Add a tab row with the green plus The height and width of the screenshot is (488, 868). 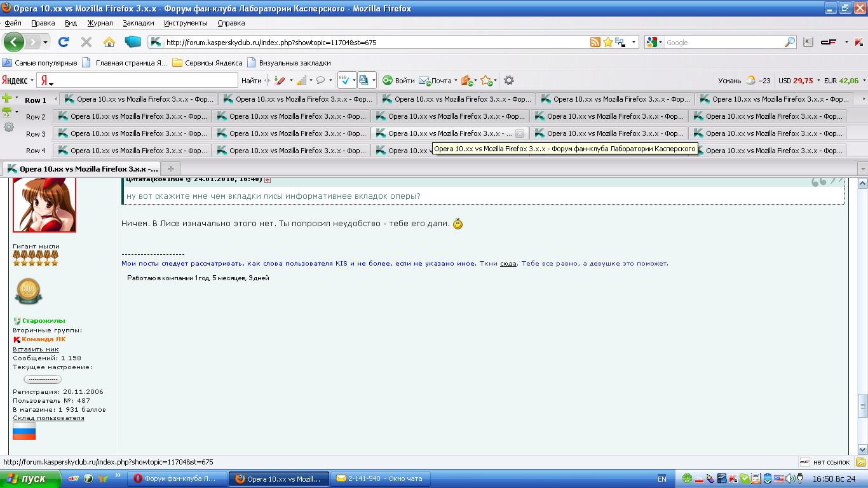[6, 98]
